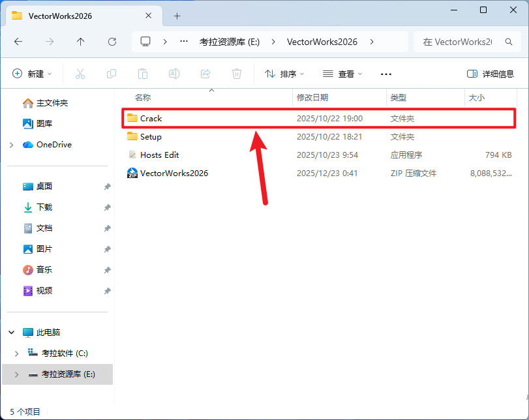Expand the 考拉软件 (C:) drive node
Image resolution: width=529 pixels, height=420 pixels.
pyautogui.click(x=16, y=353)
